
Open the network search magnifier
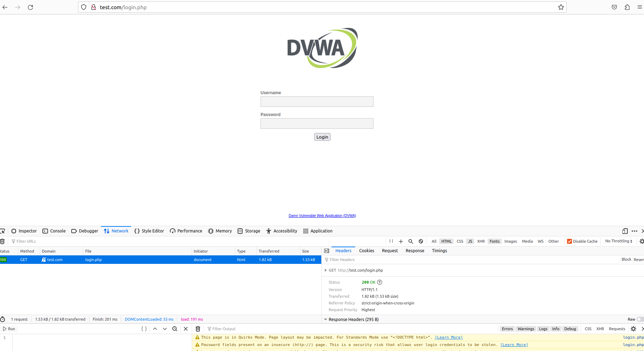[411, 241]
